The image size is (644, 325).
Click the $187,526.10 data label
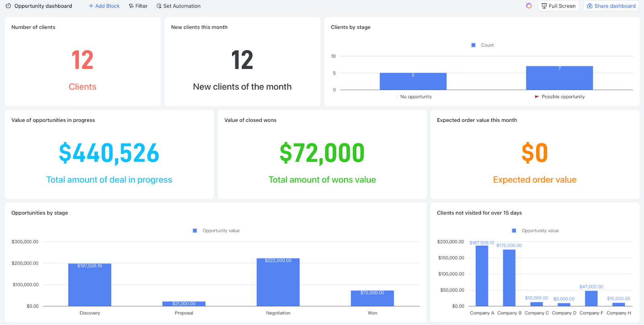(482, 243)
